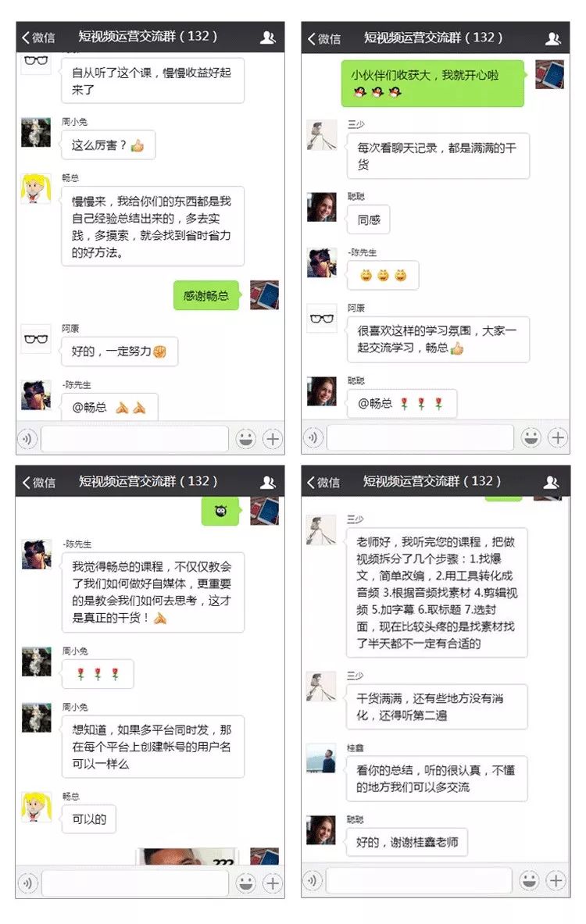Open emoji picker in top-right chat

click(x=531, y=438)
